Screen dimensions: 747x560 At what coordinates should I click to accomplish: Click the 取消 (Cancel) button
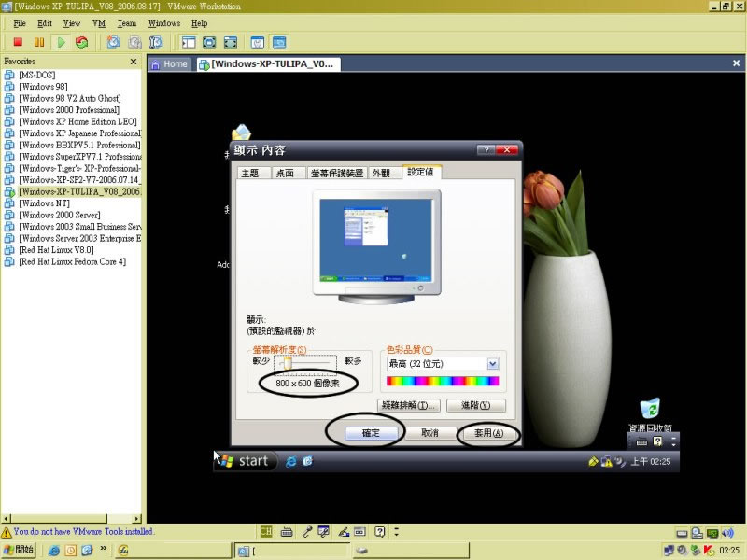click(x=430, y=433)
